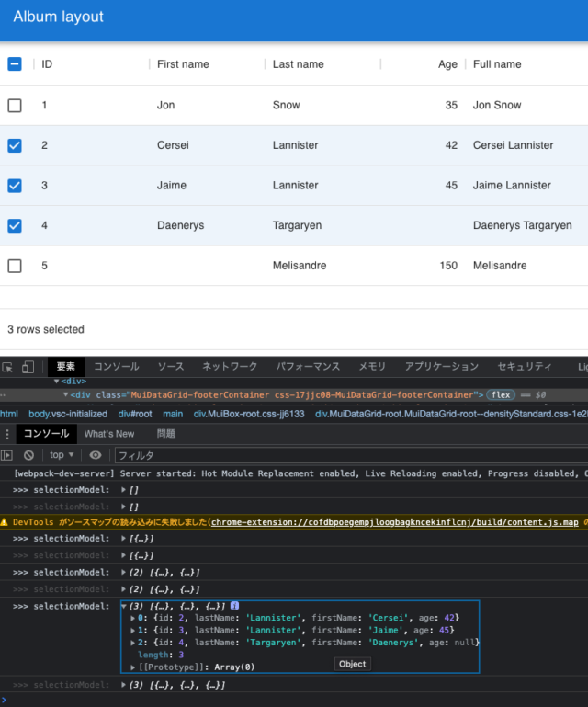Click the flex badge on footerContainer element
This screenshot has height=707, width=588.
tap(501, 394)
